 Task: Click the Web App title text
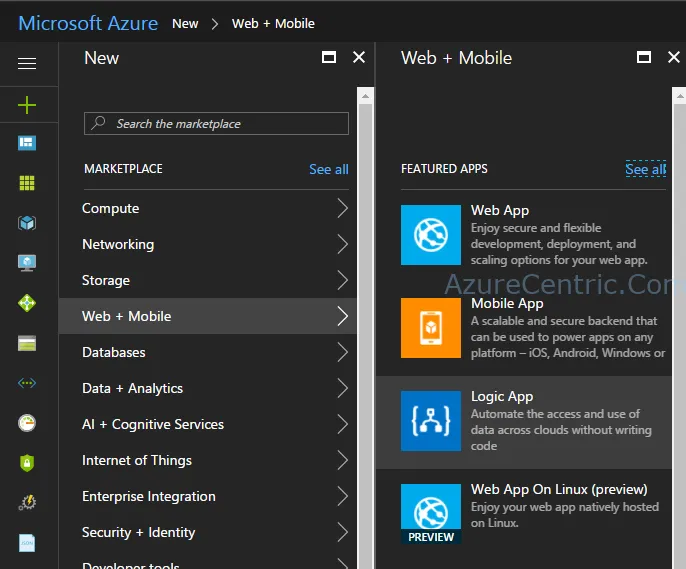(x=500, y=210)
